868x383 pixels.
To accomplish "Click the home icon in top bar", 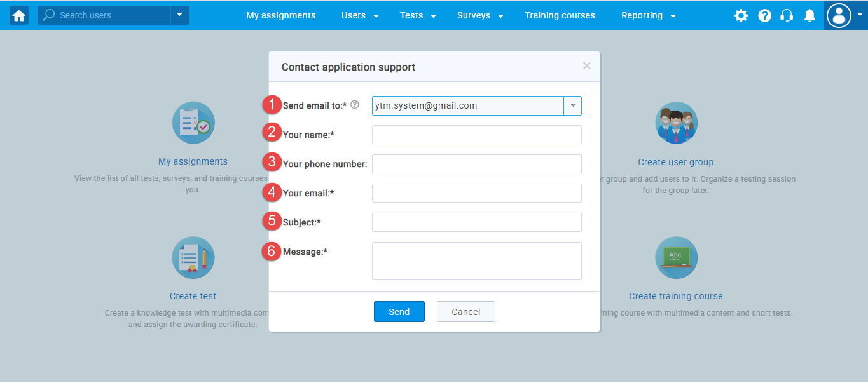I will tap(19, 15).
